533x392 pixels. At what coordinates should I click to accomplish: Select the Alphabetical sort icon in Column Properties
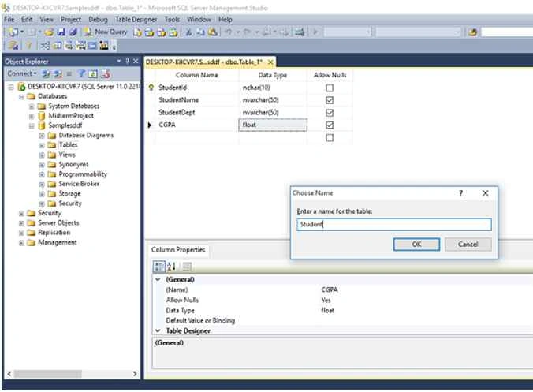point(172,267)
